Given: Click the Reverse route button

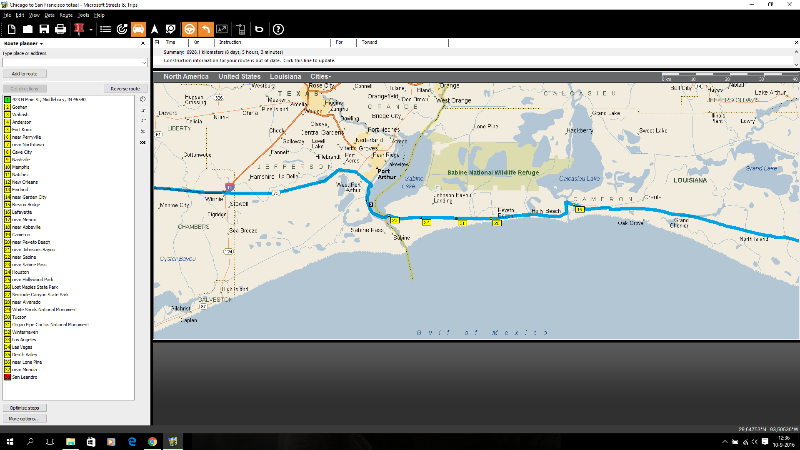Looking at the screenshot, I should pos(125,89).
